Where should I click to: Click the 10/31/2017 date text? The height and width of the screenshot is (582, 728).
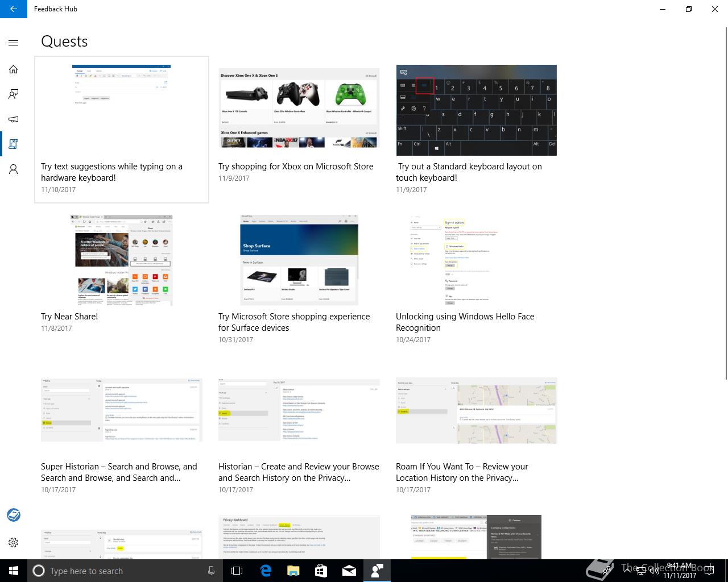tap(235, 340)
